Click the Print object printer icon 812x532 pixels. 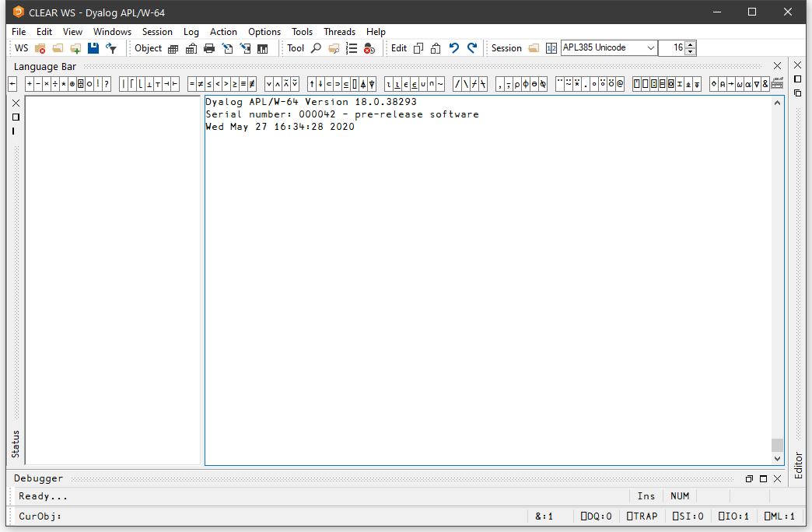[208, 48]
